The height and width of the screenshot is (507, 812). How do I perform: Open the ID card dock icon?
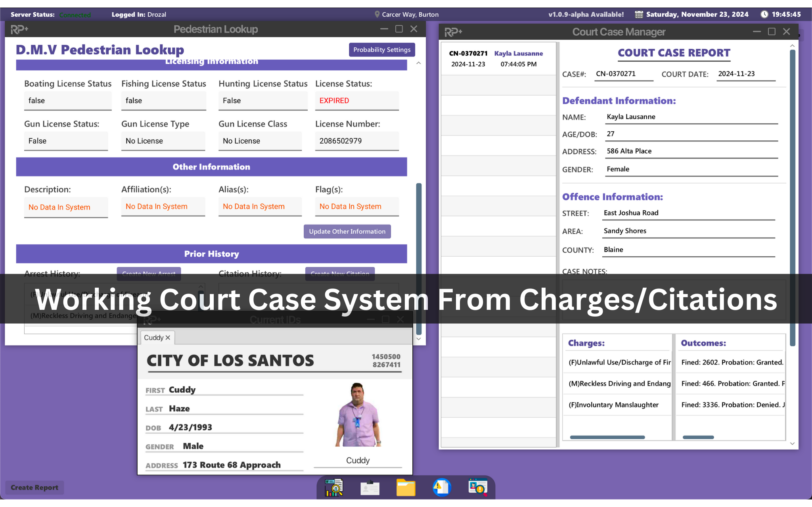coord(370,487)
